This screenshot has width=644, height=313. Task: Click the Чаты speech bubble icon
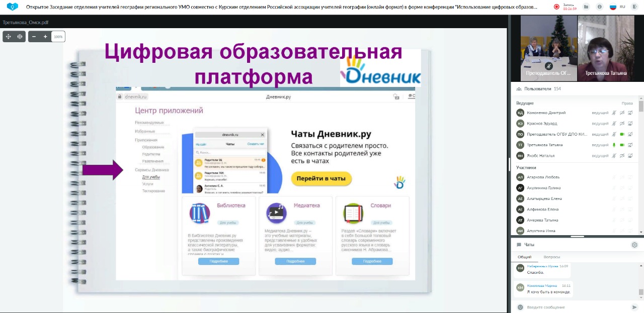519,245
